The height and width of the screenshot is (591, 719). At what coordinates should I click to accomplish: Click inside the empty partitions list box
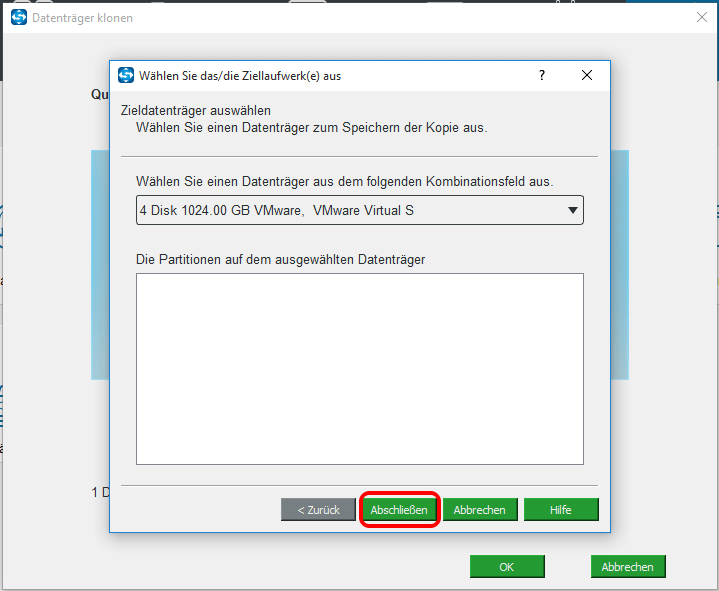click(x=359, y=368)
